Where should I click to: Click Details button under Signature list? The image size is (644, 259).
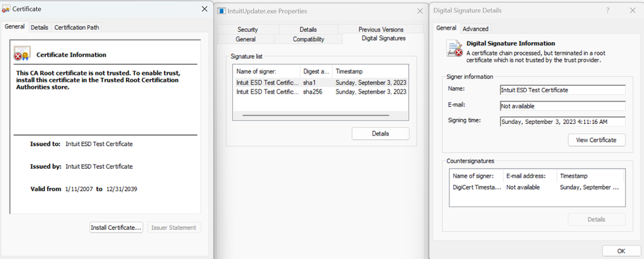pos(380,134)
